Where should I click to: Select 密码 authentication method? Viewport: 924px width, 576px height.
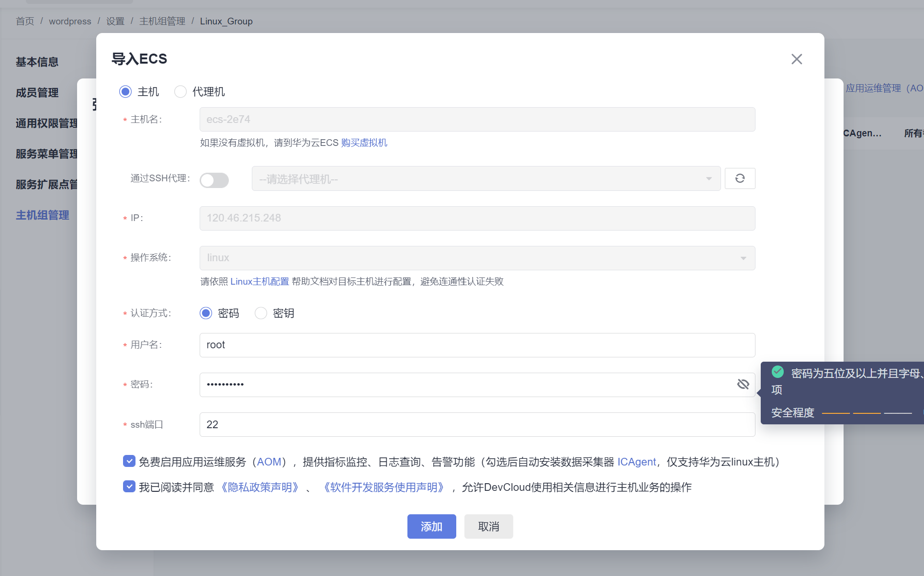click(x=206, y=313)
